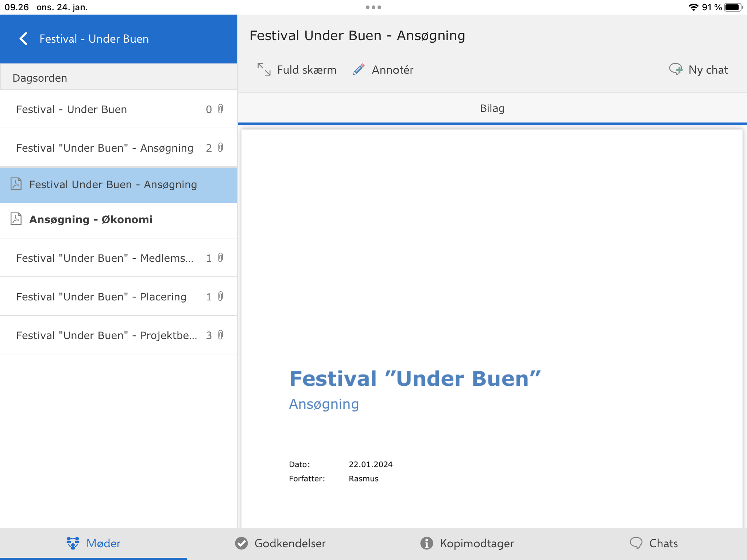This screenshot has height=560, width=747.
Task: Select the Bilag tab
Action: 492,108
